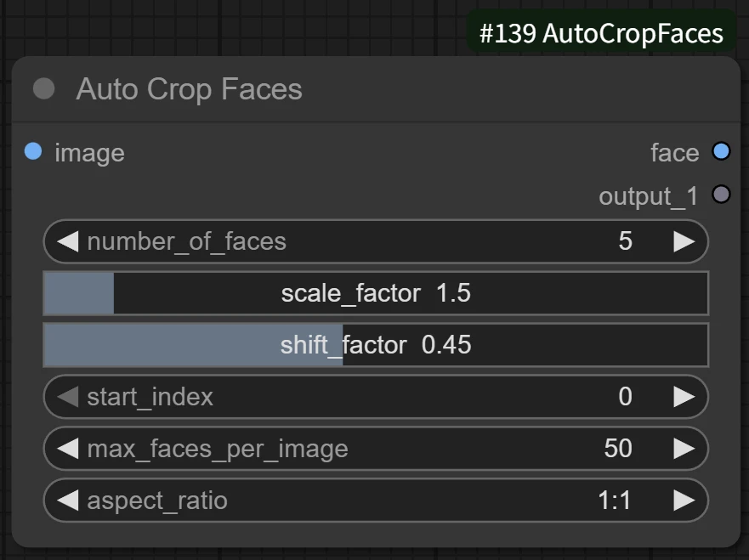Image resolution: width=749 pixels, height=560 pixels.
Task: Click the blue face output connector
Action: [x=721, y=152]
